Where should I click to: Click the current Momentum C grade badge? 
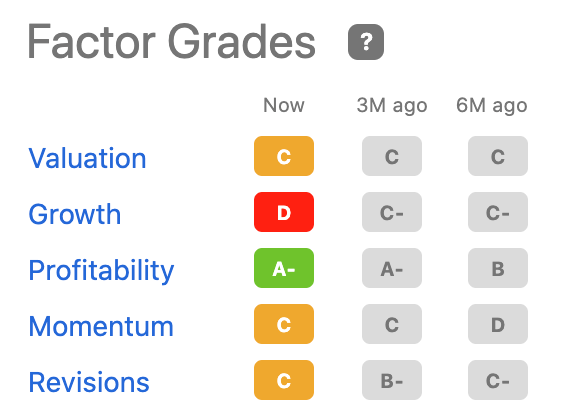pos(284,324)
